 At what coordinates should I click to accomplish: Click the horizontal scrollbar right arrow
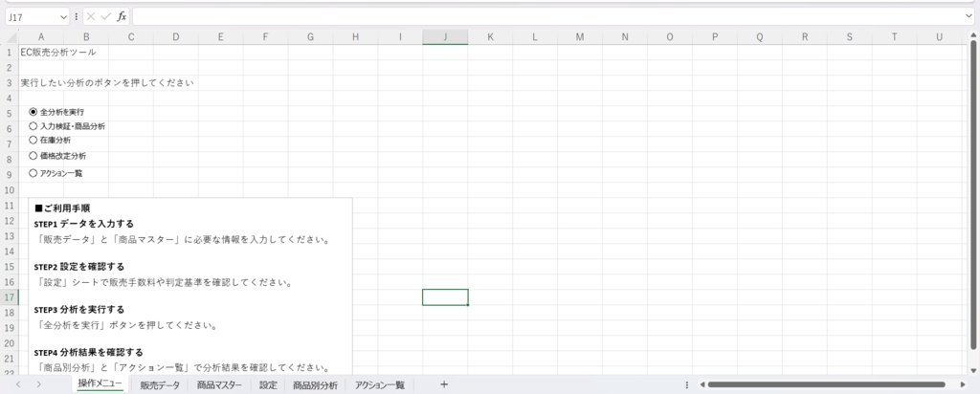963,384
